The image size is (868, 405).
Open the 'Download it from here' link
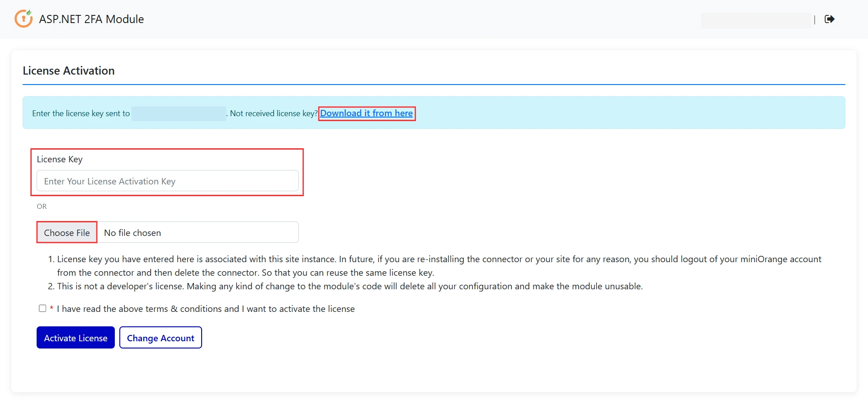(366, 113)
